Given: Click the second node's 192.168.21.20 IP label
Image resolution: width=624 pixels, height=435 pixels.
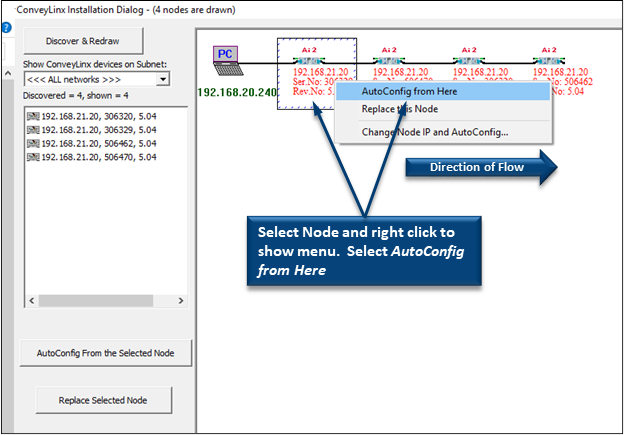Looking at the screenshot, I should click(x=400, y=72).
